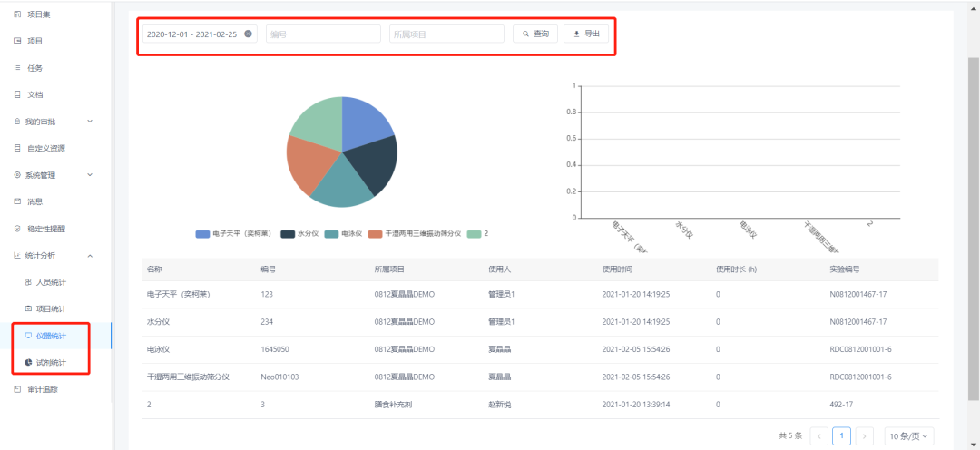Clear the date range with the x icon
This screenshot has height=450, width=980.
click(x=248, y=34)
